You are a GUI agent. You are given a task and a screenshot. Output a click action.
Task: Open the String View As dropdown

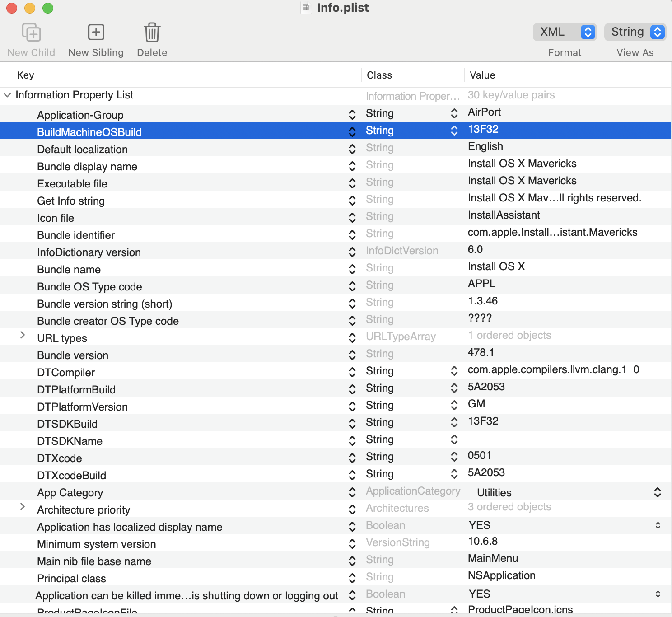[x=635, y=32]
